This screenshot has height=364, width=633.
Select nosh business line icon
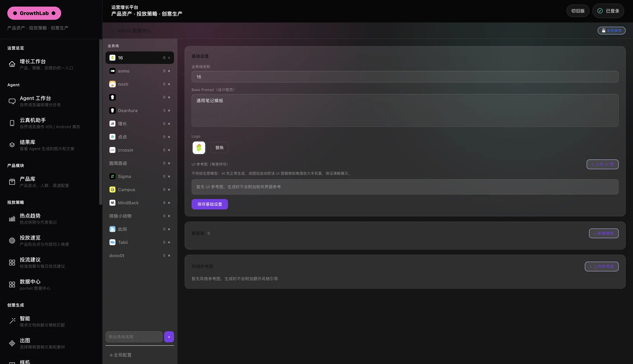(x=113, y=84)
